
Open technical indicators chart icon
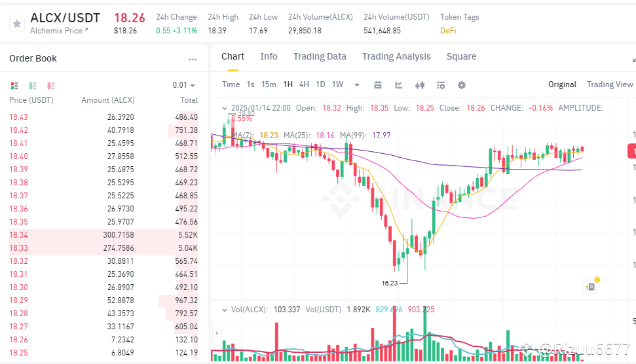(399, 84)
